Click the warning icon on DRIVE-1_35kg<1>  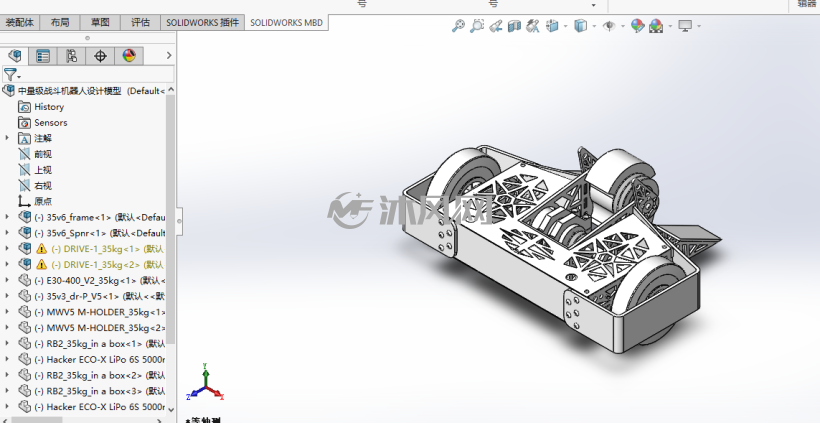[x=42, y=249]
